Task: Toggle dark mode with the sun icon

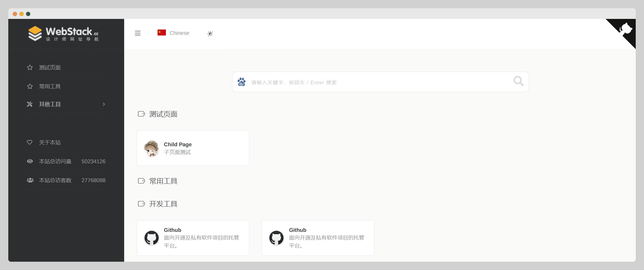Action: click(x=210, y=34)
